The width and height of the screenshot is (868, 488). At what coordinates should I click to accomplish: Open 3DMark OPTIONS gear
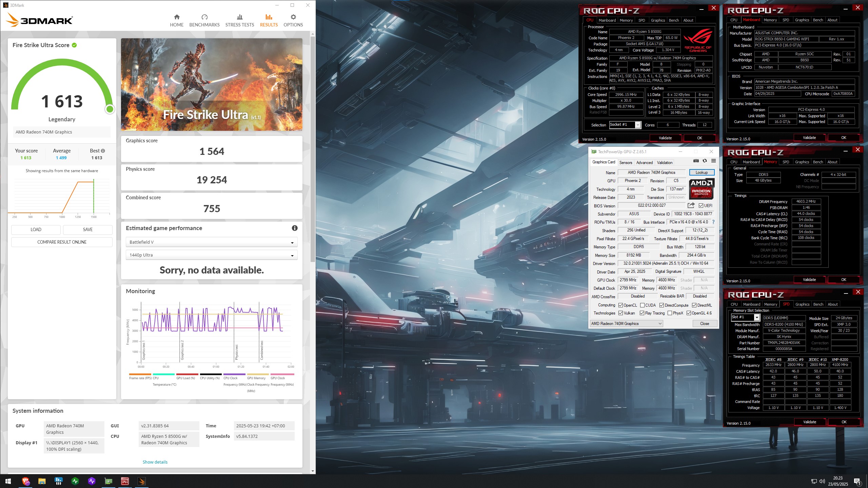tap(293, 21)
